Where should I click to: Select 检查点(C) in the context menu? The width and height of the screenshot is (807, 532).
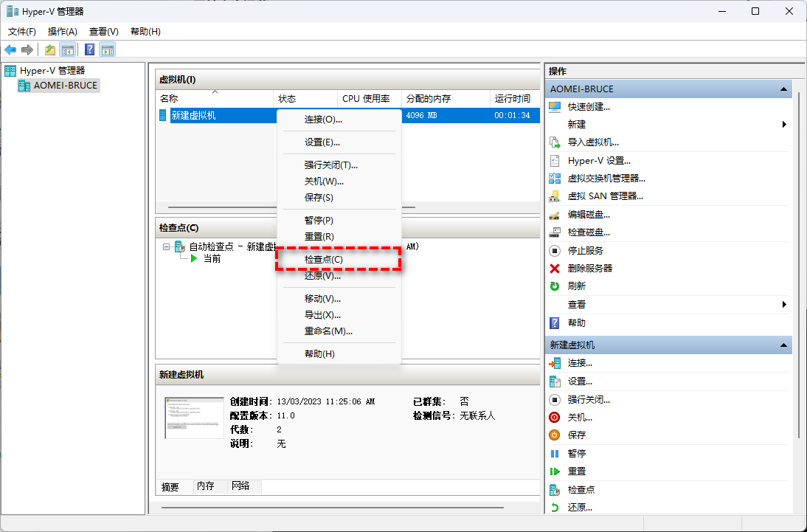click(323, 260)
